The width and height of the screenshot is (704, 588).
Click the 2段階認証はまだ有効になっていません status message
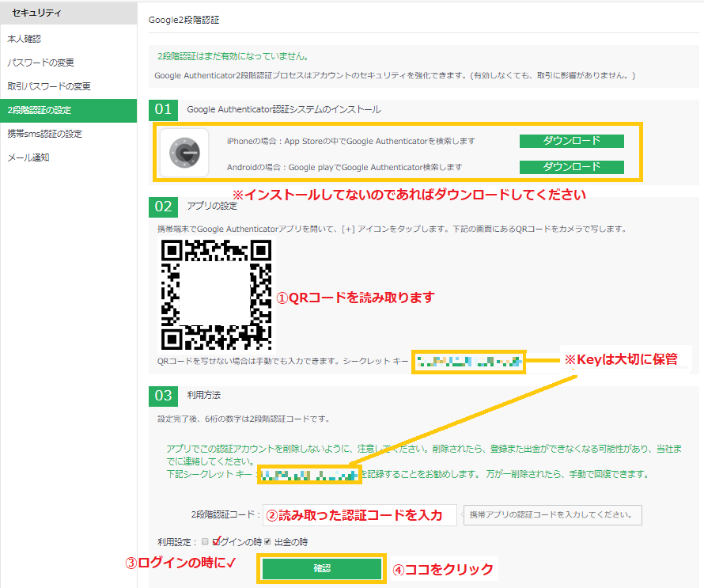click(233, 57)
